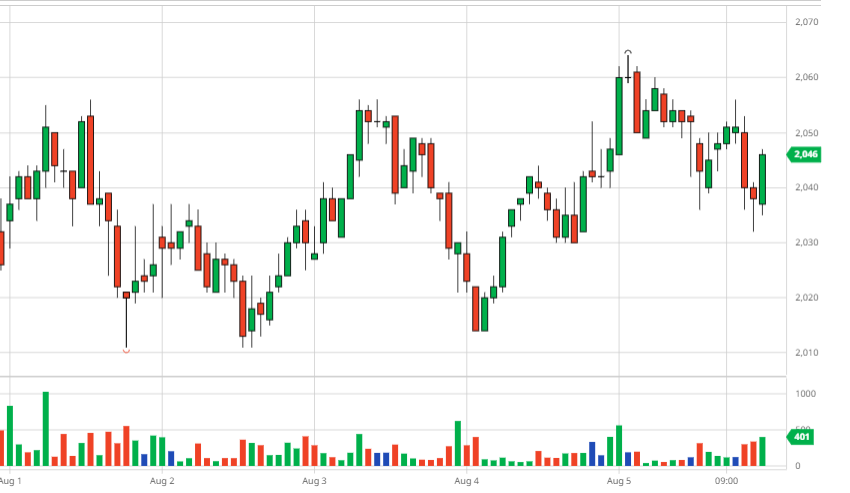This screenshot has height=493, width=850.
Task: Click the volume value tag 401
Action: coord(801,437)
